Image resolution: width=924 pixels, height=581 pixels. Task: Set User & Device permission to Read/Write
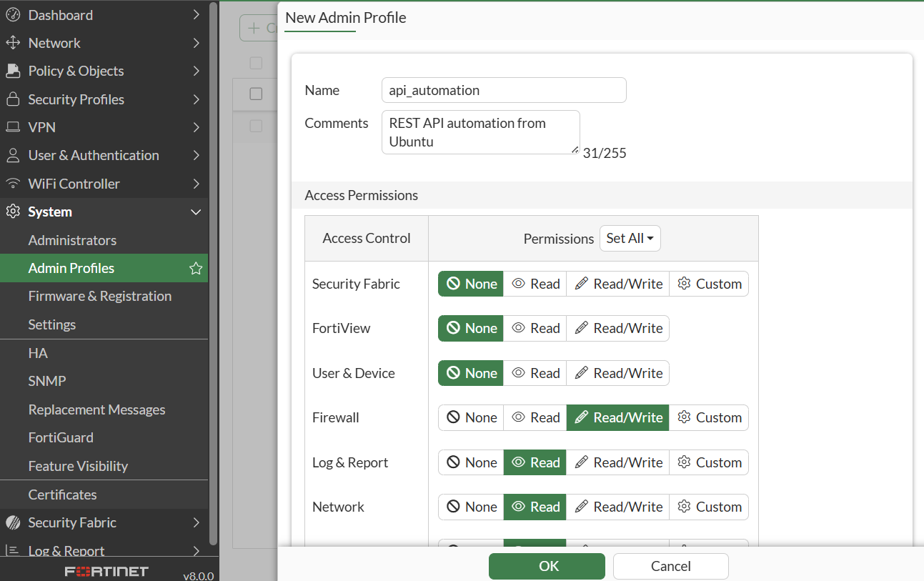[618, 373]
